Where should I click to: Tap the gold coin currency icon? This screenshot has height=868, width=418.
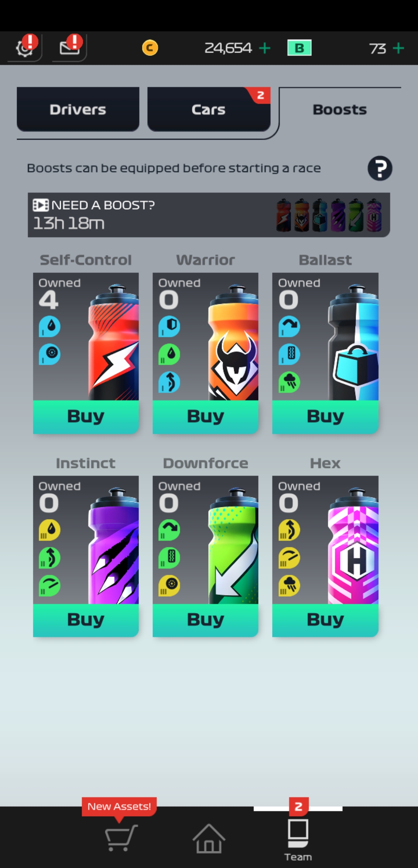point(150,48)
